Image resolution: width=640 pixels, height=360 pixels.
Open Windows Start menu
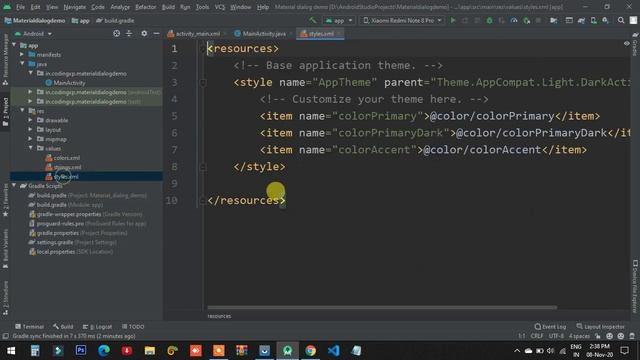pyautogui.click(x=11, y=351)
